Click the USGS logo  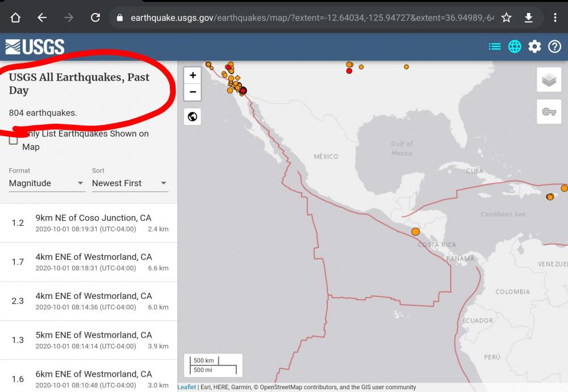pyautogui.click(x=35, y=47)
